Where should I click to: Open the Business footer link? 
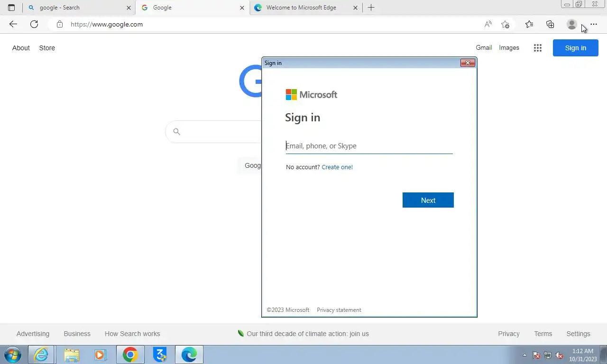(77, 334)
